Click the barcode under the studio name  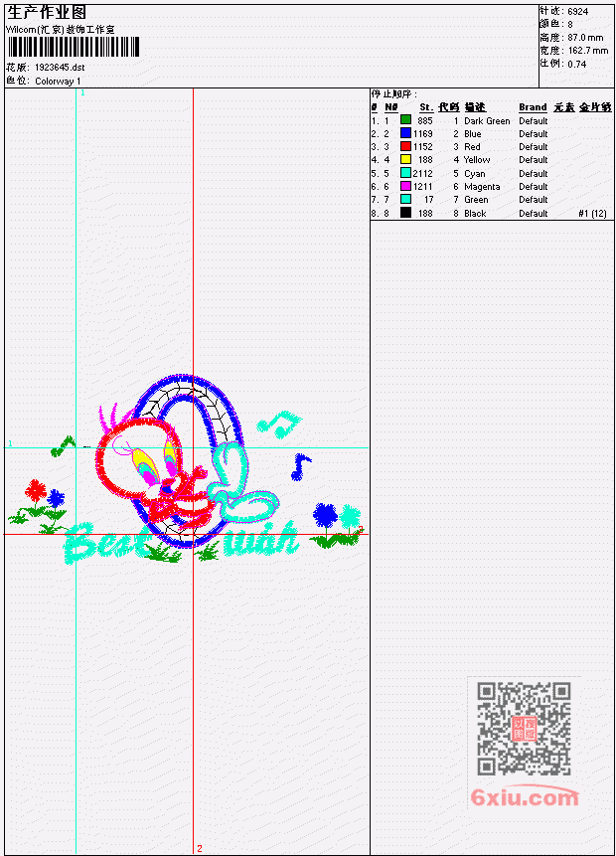[x=74, y=47]
